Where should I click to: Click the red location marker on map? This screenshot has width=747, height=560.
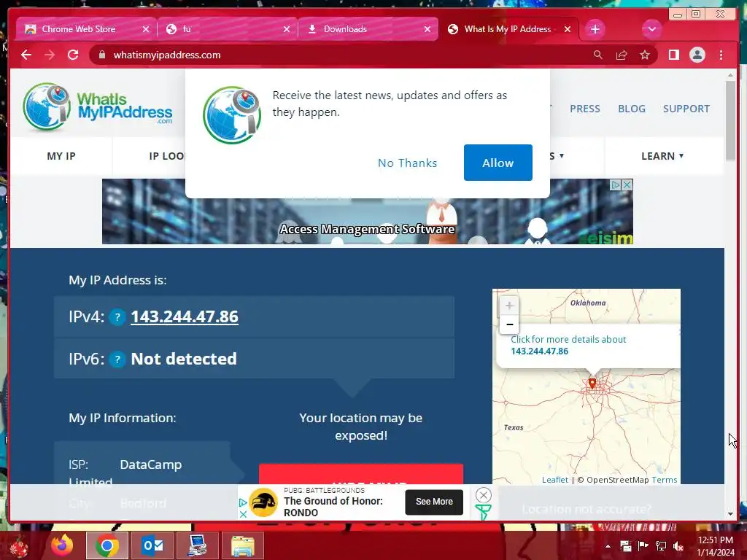pos(592,384)
